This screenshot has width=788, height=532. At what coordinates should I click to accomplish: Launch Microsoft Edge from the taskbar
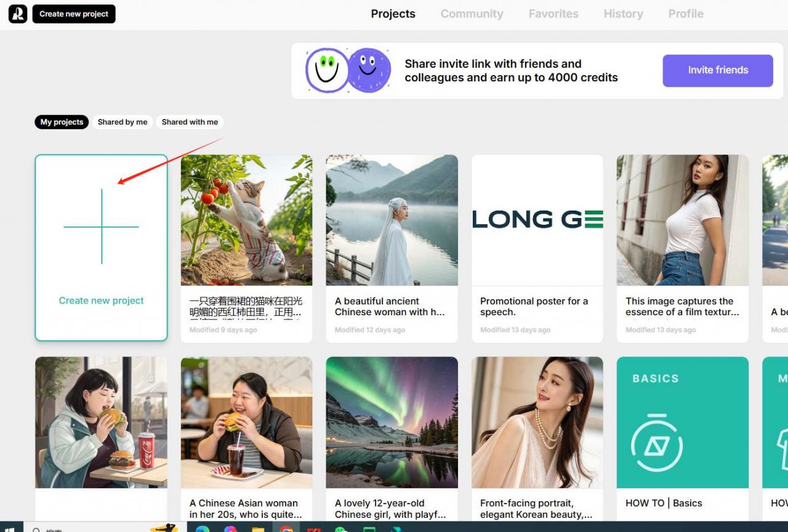click(x=202, y=528)
